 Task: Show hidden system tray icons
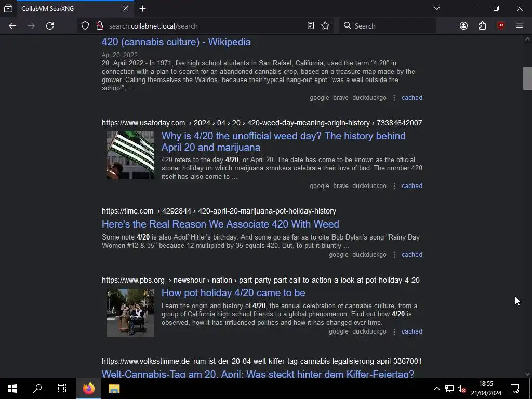click(x=437, y=389)
